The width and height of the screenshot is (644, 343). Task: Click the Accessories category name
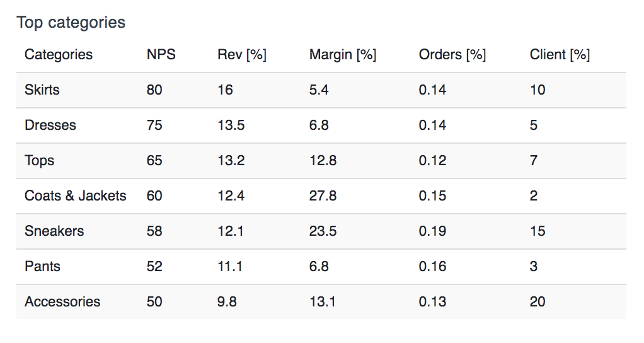[x=62, y=302]
